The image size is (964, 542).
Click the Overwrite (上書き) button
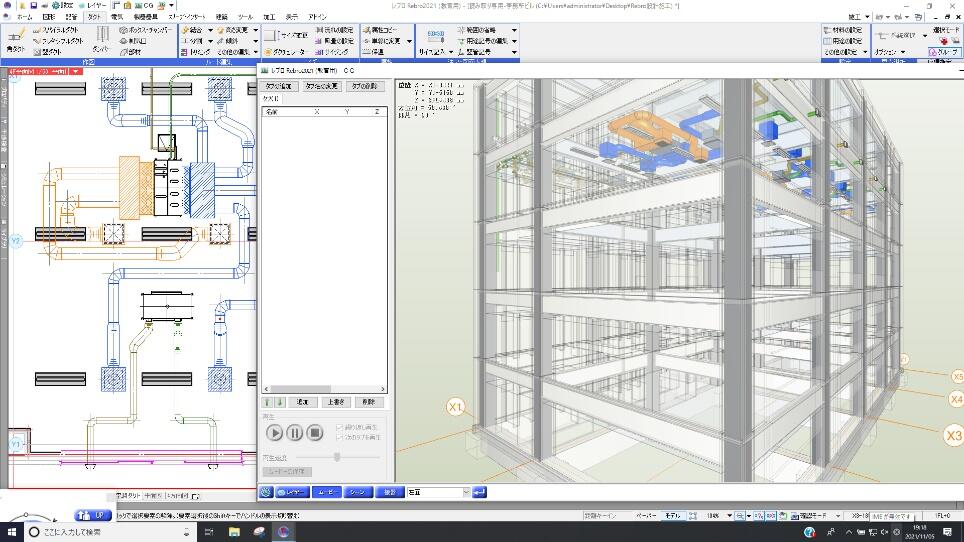[336, 402]
